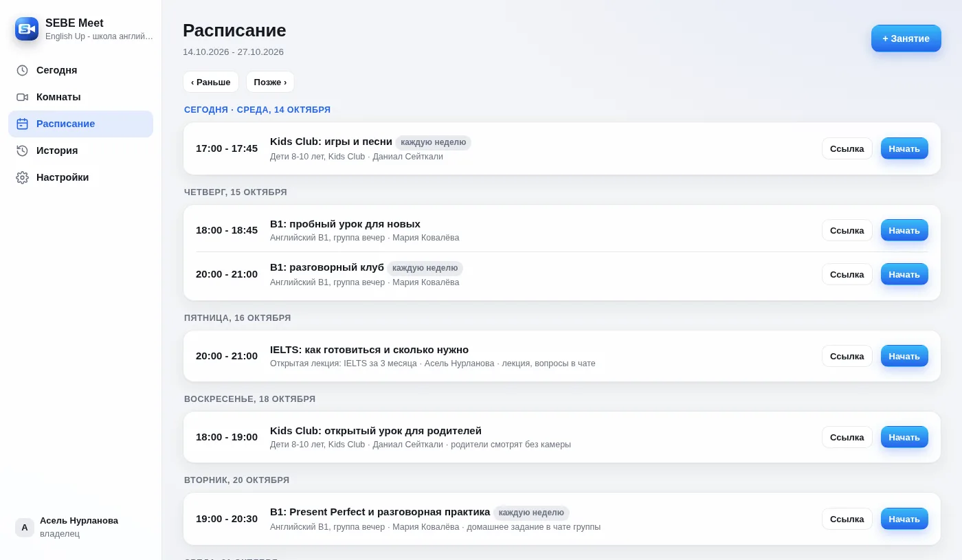Click the каждую неделю badge on Kids Club
962x560 pixels.
click(433, 142)
